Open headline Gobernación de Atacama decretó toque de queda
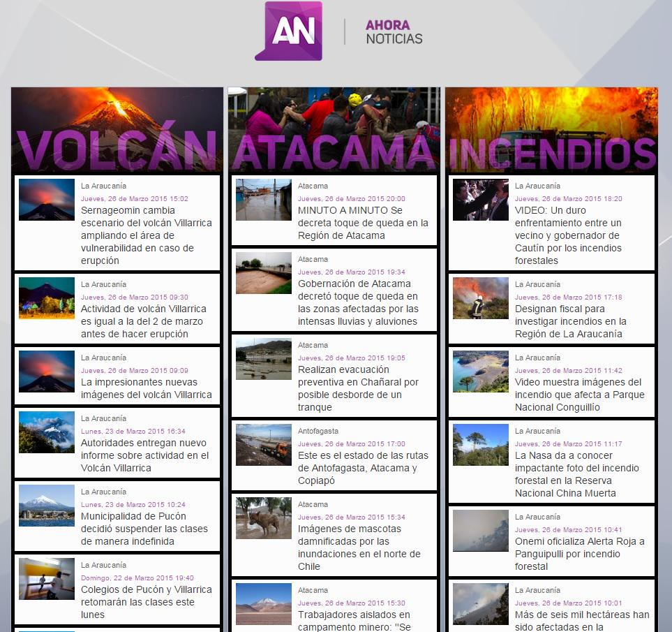Screen dimensions: 672x632 (358, 302)
